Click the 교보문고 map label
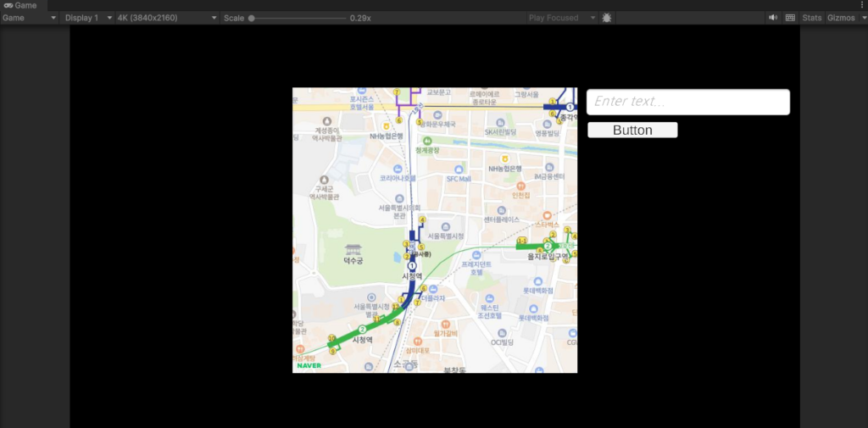Image resolution: width=868 pixels, height=428 pixels. [439, 92]
